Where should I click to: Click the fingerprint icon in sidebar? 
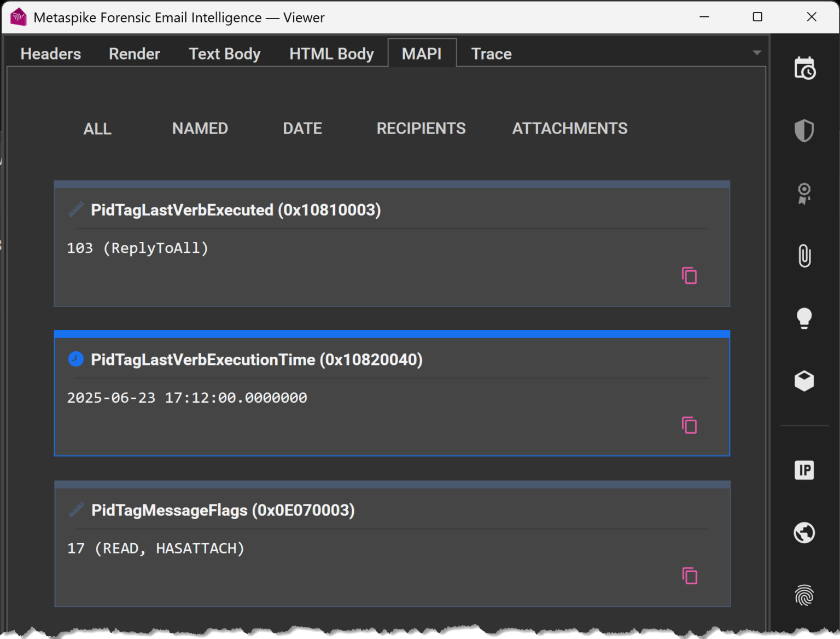(804, 595)
